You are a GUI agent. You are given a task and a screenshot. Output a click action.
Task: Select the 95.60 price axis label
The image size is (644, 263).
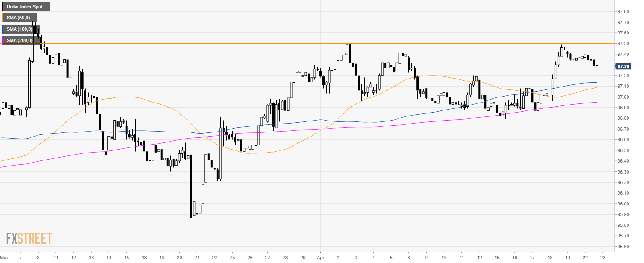(623, 247)
